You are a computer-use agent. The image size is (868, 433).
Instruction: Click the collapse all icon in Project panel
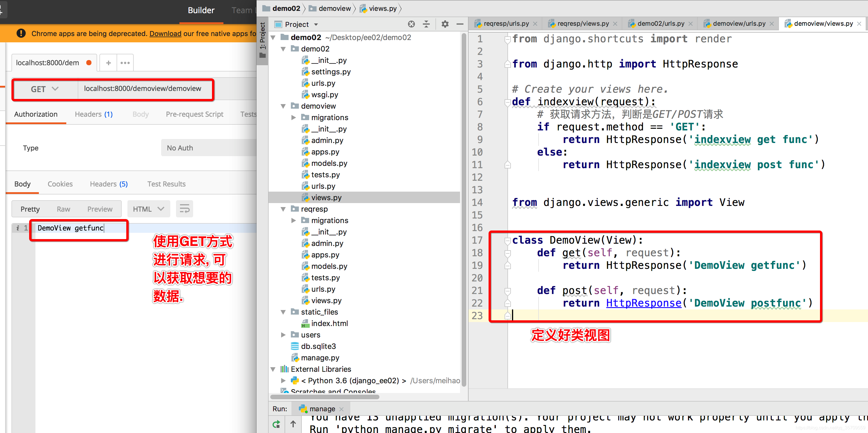pyautogui.click(x=426, y=24)
